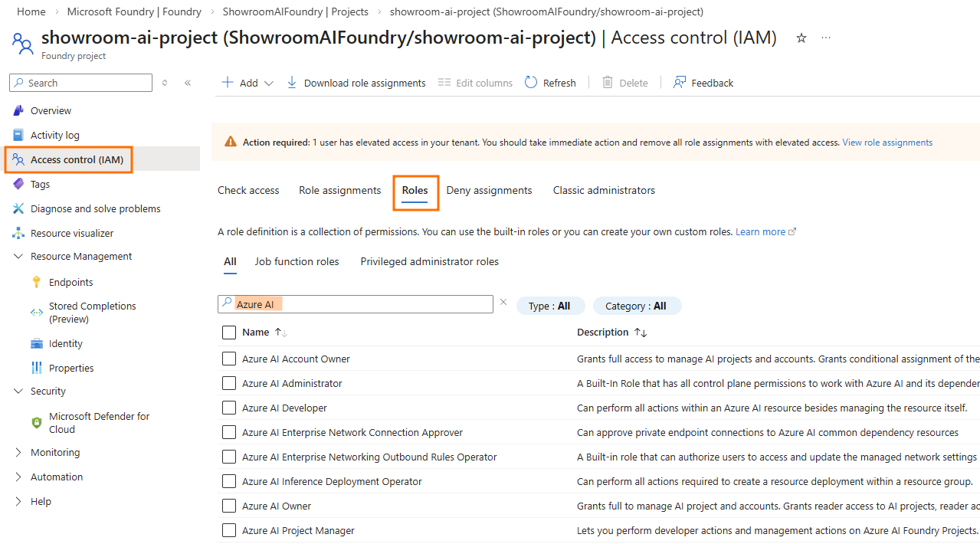Open the View role assignments link
The image size is (980, 544).
(887, 143)
